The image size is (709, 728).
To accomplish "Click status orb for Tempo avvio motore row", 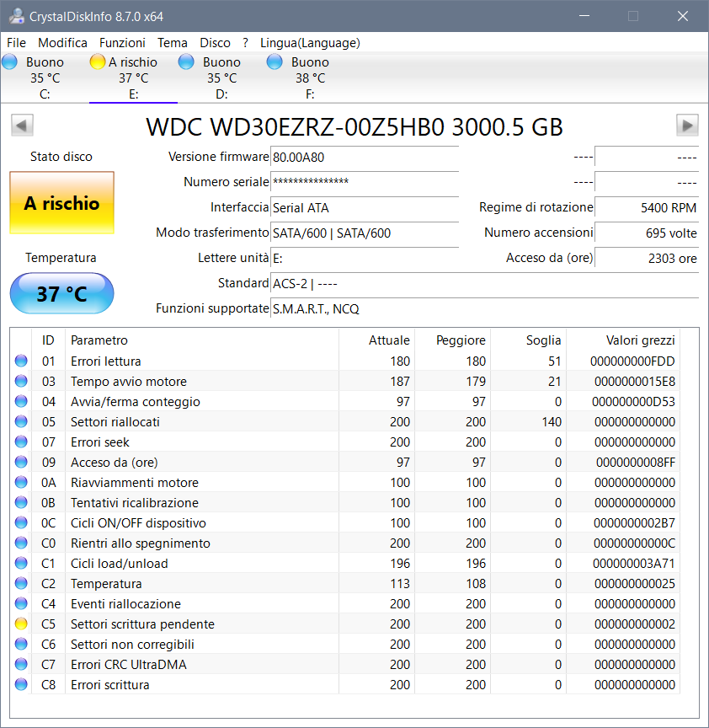I will [21, 381].
